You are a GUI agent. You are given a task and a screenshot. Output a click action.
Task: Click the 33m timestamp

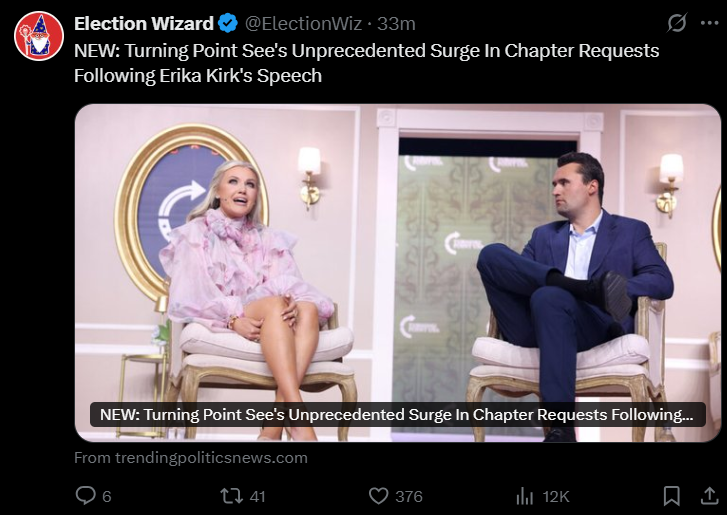pos(396,24)
